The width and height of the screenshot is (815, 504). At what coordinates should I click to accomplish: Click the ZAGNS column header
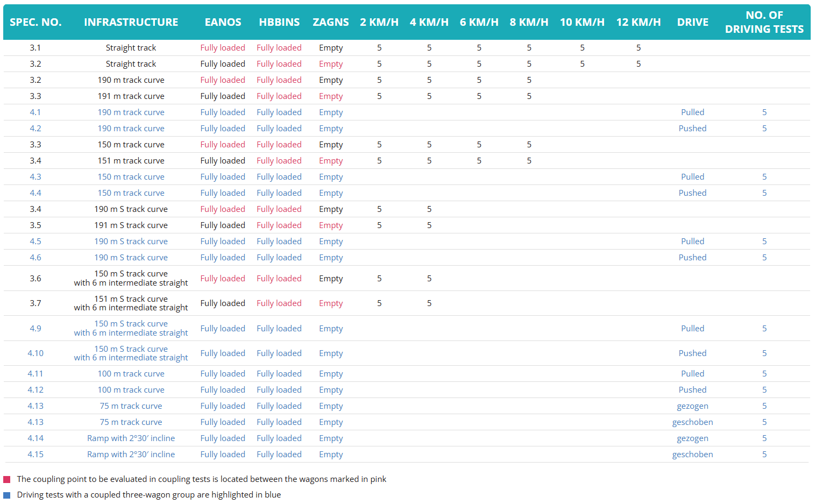(331, 22)
